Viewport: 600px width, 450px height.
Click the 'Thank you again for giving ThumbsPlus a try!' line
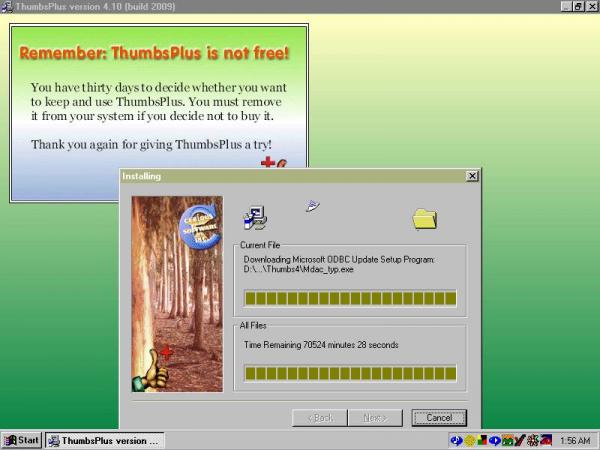[151, 145]
